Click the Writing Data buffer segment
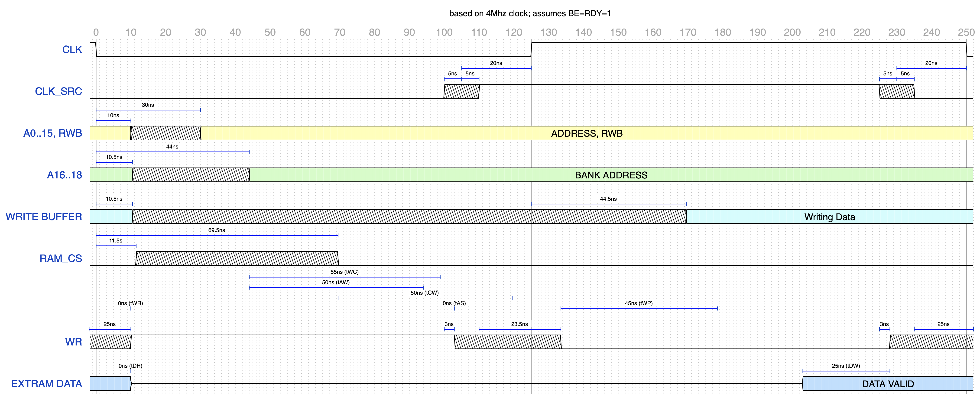The width and height of the screenshot is (980, 400). pyautogui.click(x=829, y=217)
